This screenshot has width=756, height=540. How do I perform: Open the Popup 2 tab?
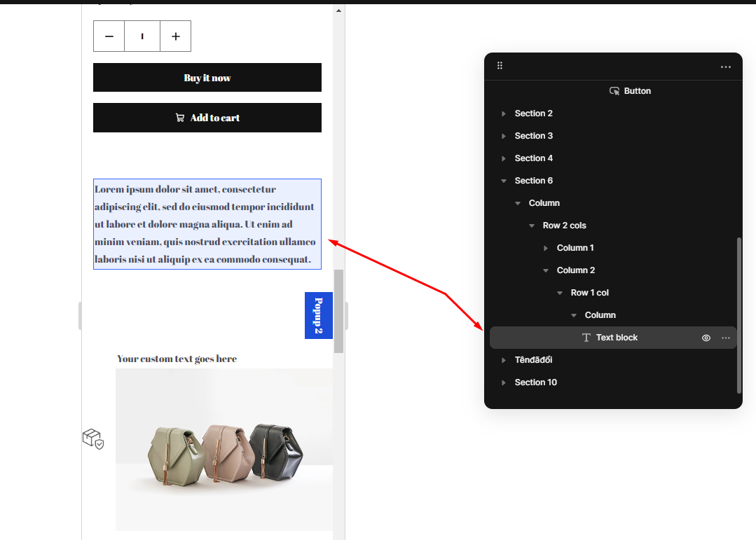[x=319, y=315]
